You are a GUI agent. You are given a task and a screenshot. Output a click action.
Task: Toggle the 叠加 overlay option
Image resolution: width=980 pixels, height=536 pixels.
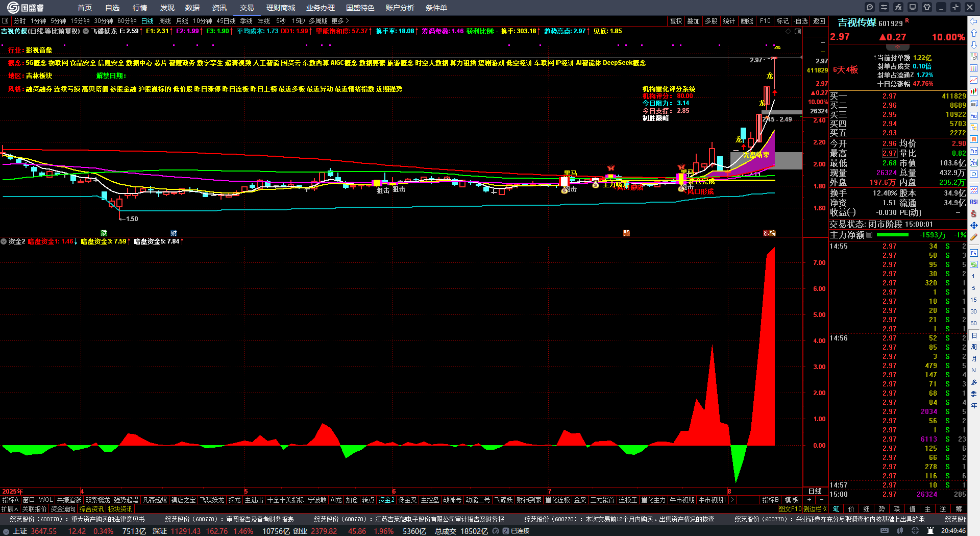coord(693,21)
